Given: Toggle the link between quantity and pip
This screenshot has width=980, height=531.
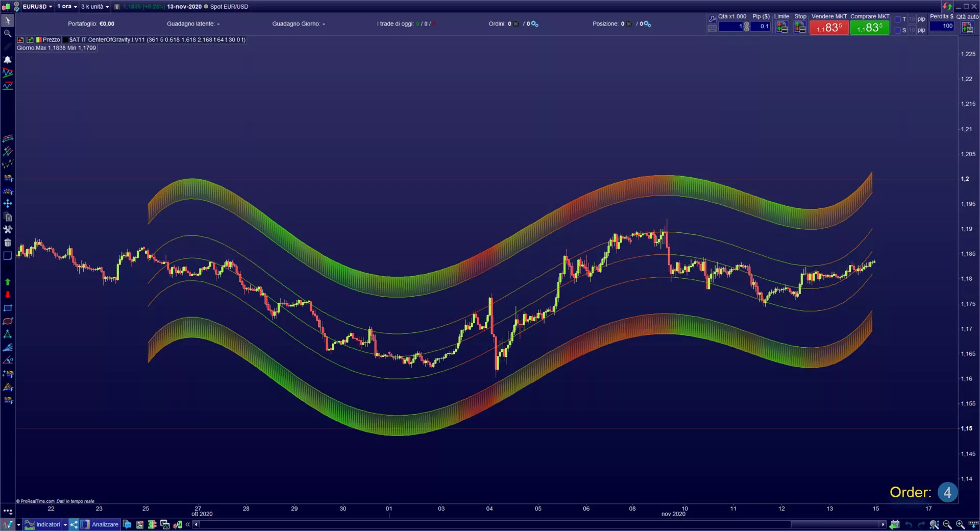Looking at the screenshot, I should click(747, 27).
